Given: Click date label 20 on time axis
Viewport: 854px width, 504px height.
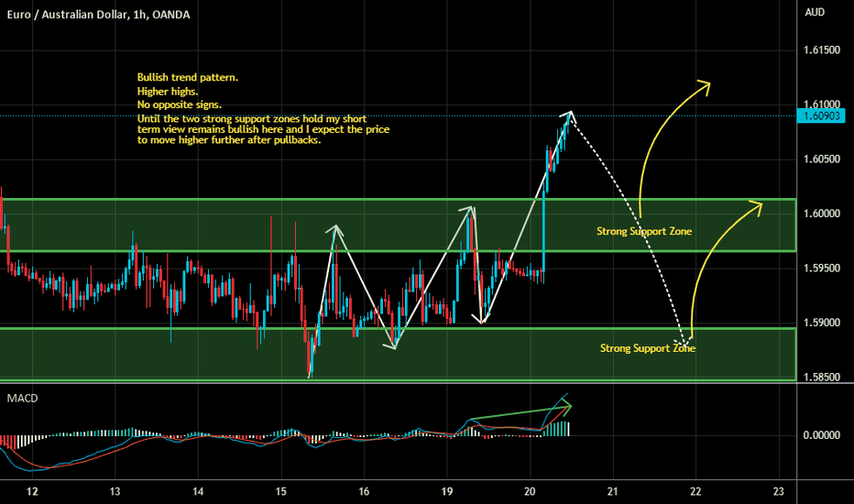Looking at the screenshot, I should (x=530, y=491).
